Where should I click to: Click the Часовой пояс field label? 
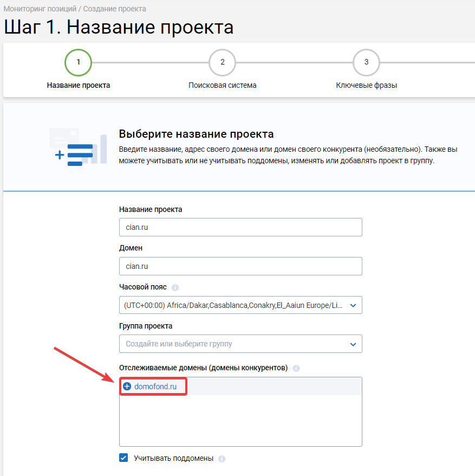[x=143, y=287]
